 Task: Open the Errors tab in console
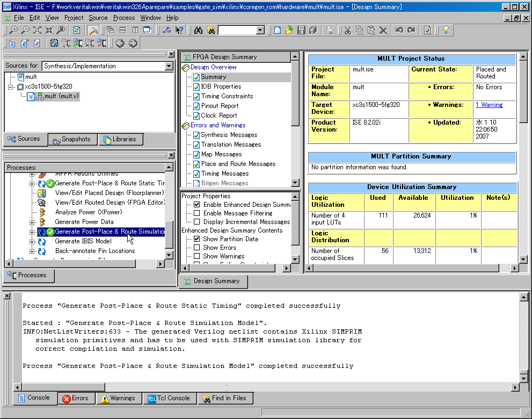(76, 398)
